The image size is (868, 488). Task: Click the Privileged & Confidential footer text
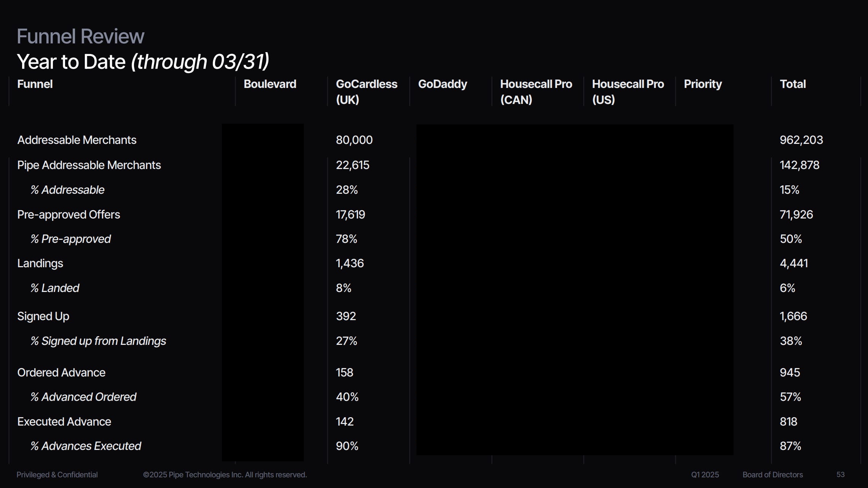57,475
